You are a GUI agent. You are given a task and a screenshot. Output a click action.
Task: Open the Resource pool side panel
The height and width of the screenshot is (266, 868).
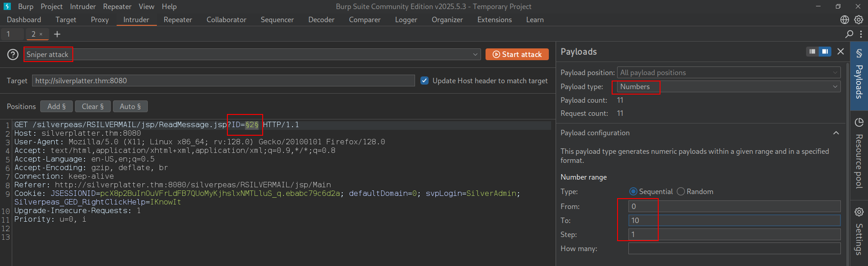point(859,154)
